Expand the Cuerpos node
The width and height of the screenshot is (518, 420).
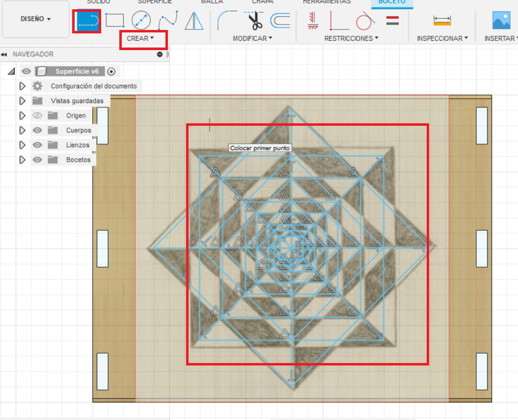pos(22,130)
